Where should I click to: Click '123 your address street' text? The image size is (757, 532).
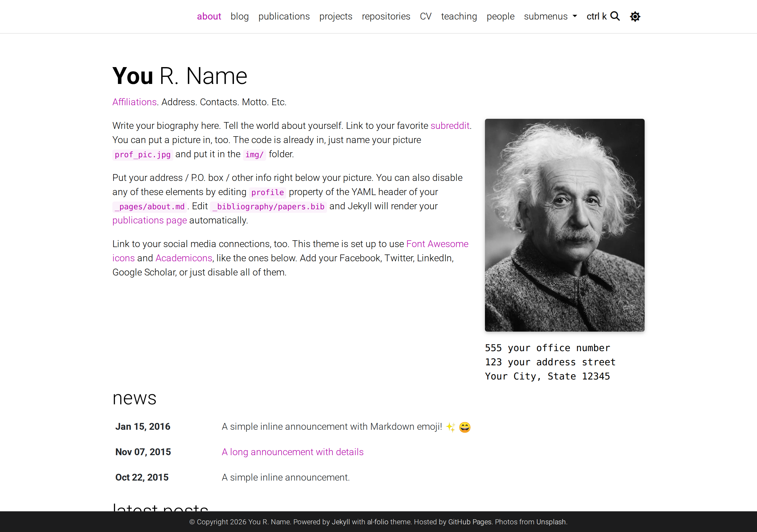point(550,362)
